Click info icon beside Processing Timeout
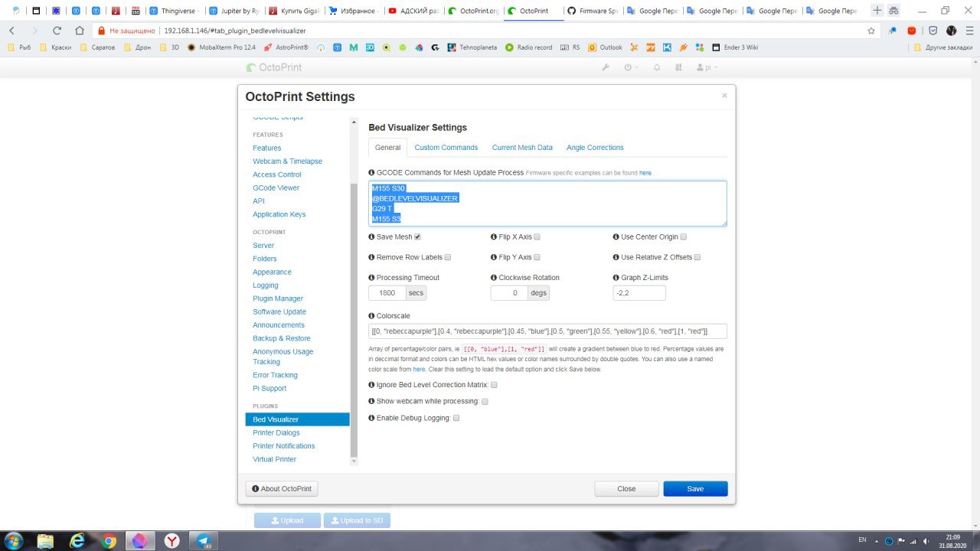 [371, 278]
